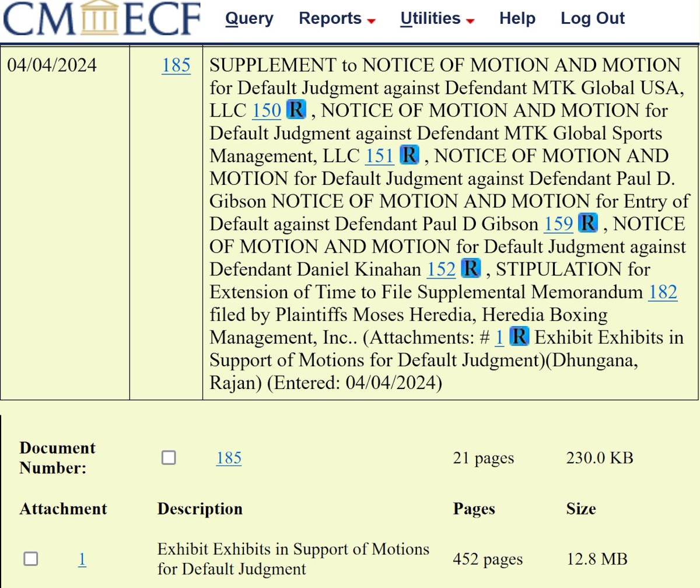Image resolution: width=700 pixels, height=588 pixels.
Task: Click the CM/ECF logo
Action: pyautogui.click(x=101, y=18)
